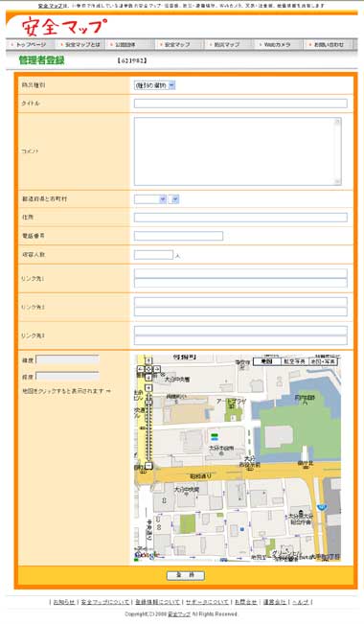Zoom in with the map plus button
Image resolution: width=364 pixels, height=624 pixels.
coord(148,387)
